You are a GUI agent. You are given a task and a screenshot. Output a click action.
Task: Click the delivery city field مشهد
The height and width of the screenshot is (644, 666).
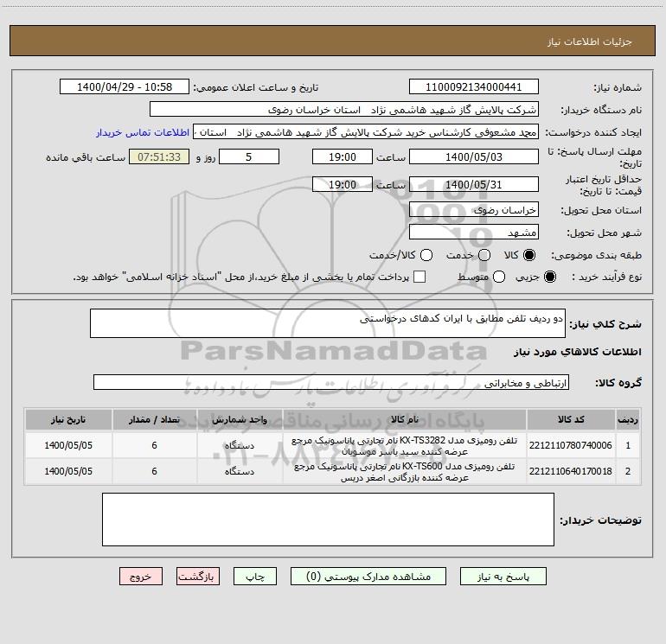coord(474,233)
